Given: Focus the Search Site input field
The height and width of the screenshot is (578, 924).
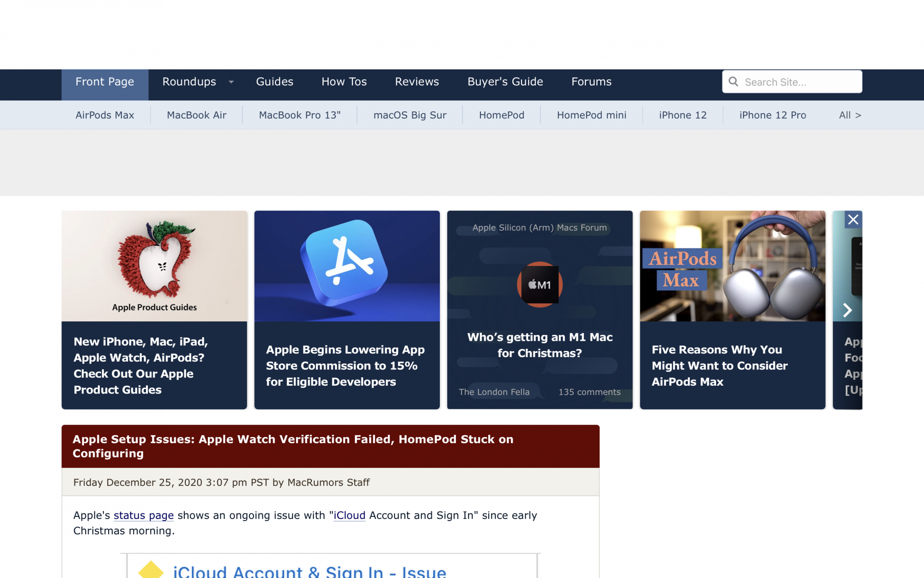Looking at the screenshot, I should pos(799,82).
